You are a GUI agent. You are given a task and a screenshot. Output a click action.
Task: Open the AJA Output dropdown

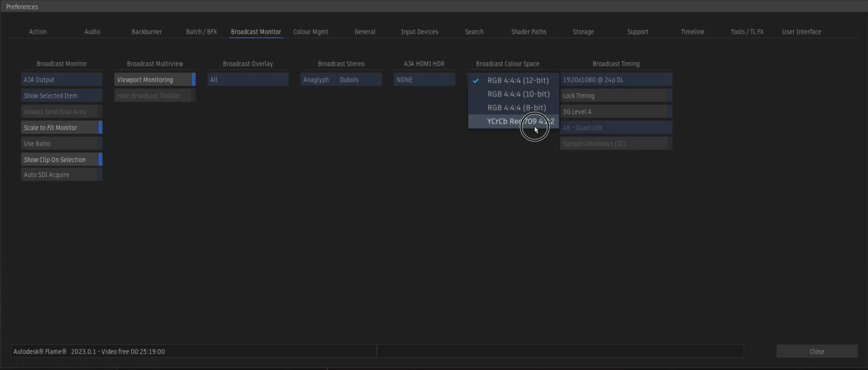pos(61,80)
